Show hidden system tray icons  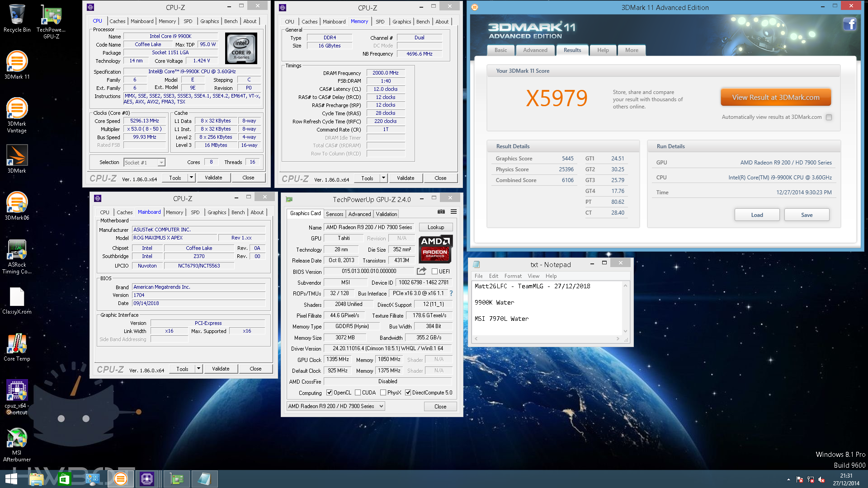click(788, 479)
